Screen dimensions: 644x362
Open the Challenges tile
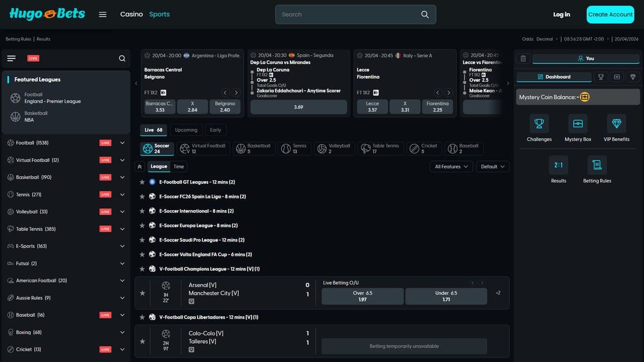pos(539,128)
